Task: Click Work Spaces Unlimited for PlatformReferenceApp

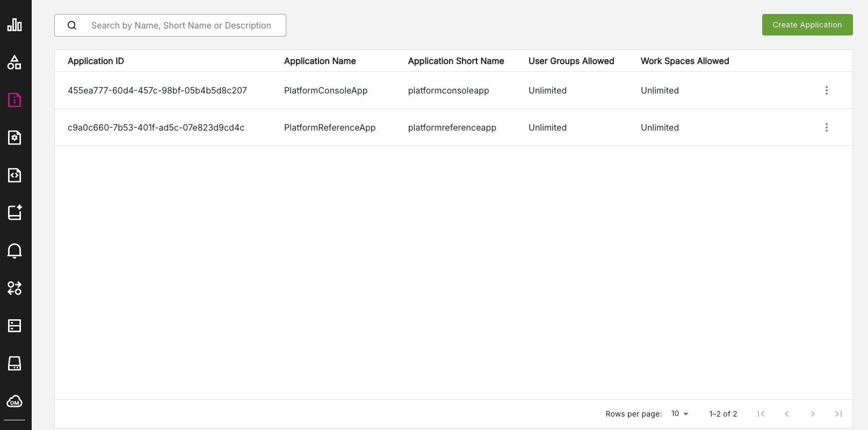Action: click(x=660, y=127)
